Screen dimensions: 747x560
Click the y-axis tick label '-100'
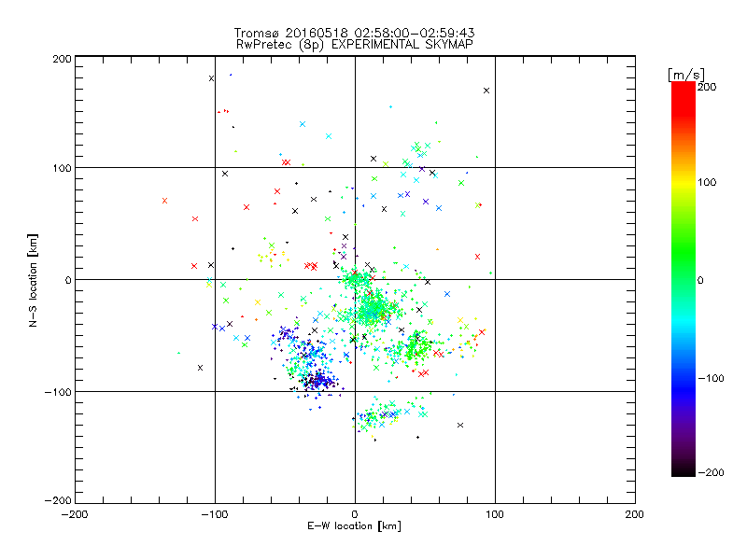(x=58, y=392)
